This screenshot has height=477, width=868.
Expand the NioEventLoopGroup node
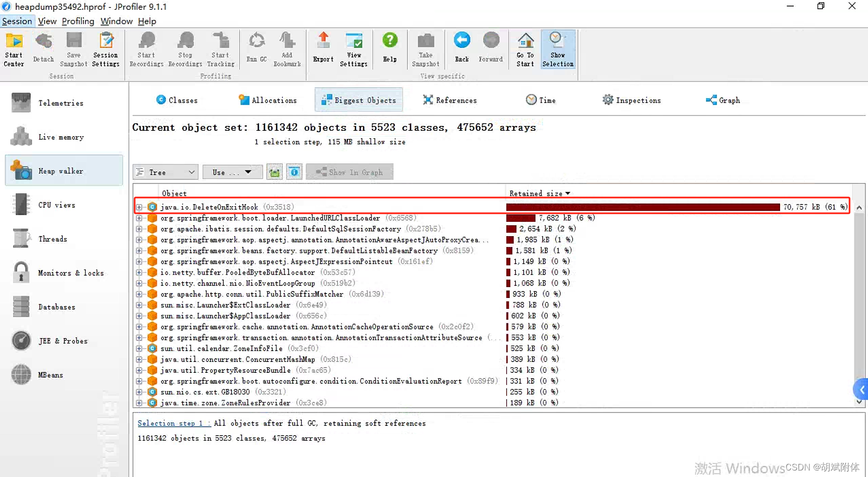click(140, 283)
